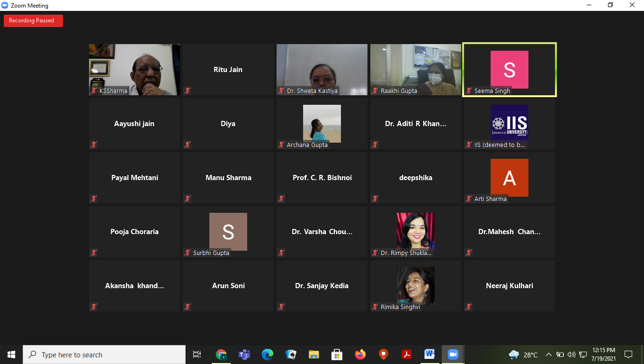The width and height of the screenshot is (644, 364).
Task: Select KSSharma's video tile
Action: pos(134,69)
